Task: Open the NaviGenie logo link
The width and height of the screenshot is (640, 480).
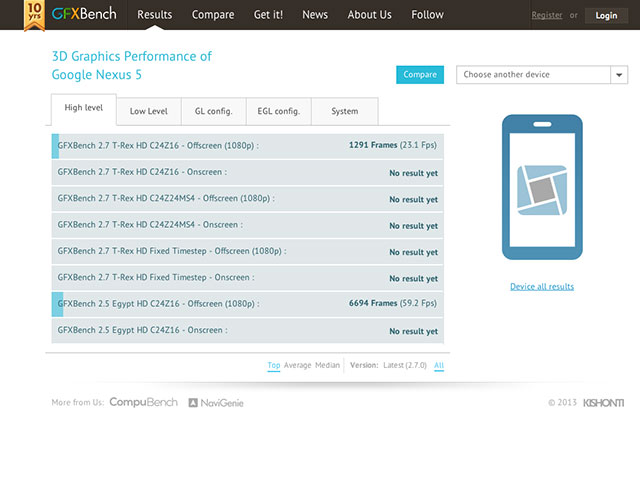Action: pyautogui.click(x=216, y=403)
